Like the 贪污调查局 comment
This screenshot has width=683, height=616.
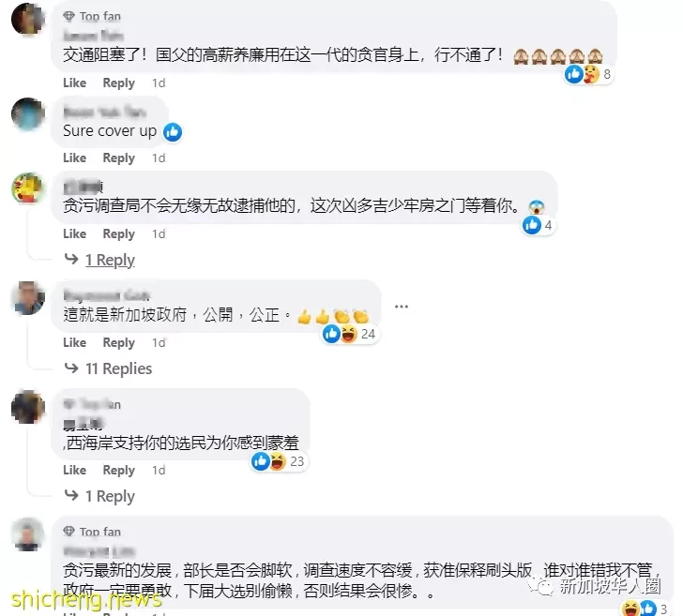coord(74,233)
